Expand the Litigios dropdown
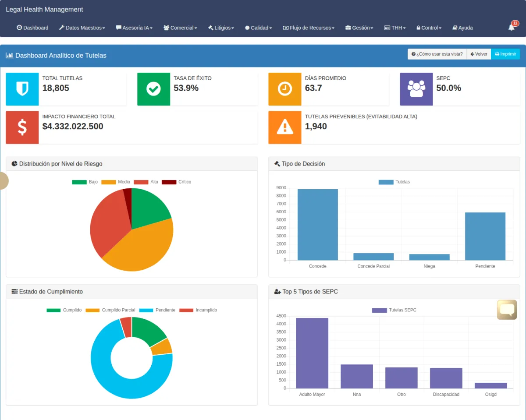Image resolution: width=526 pixels, height=420 pixels. click(221, 28)
